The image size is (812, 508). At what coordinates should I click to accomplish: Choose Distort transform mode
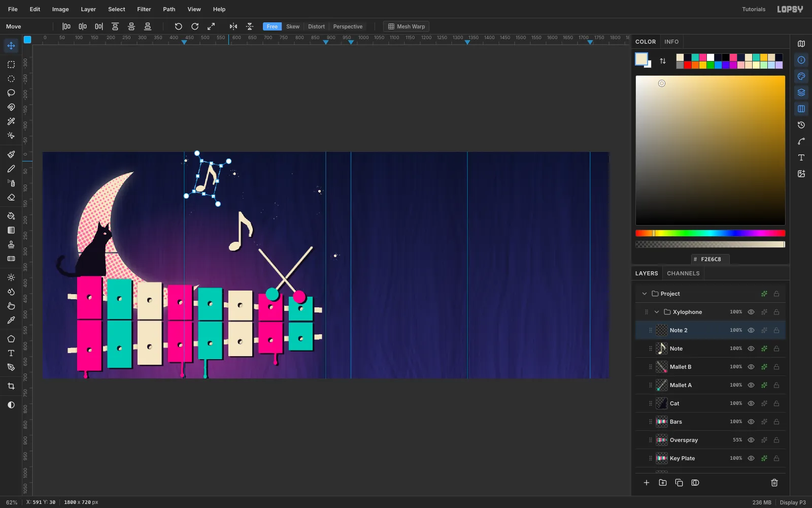316,26
